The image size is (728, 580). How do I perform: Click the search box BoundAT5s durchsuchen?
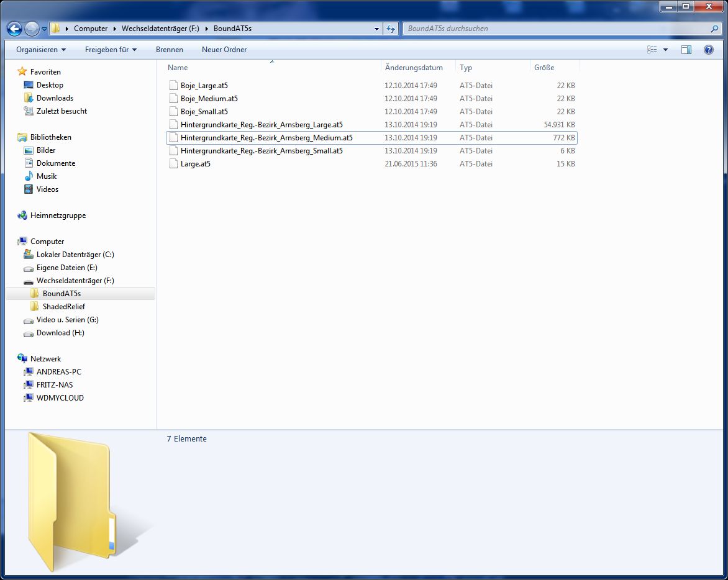(x=556, y=29)
